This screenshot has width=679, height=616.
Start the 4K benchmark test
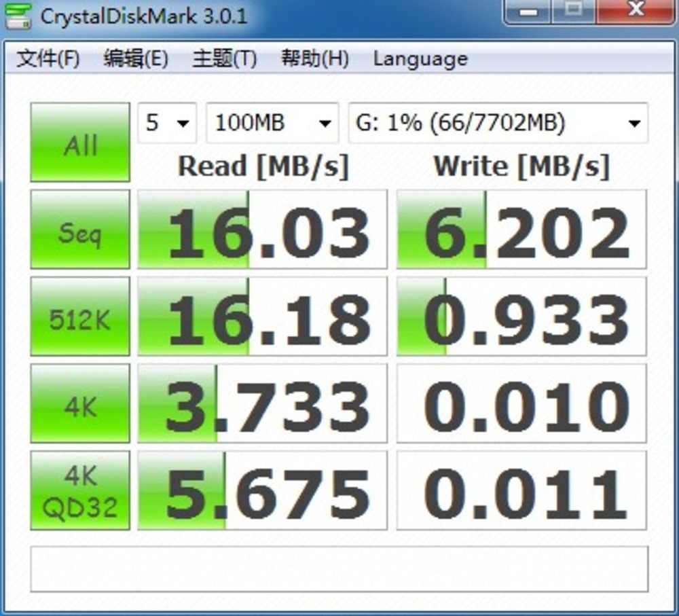point(80,403)
